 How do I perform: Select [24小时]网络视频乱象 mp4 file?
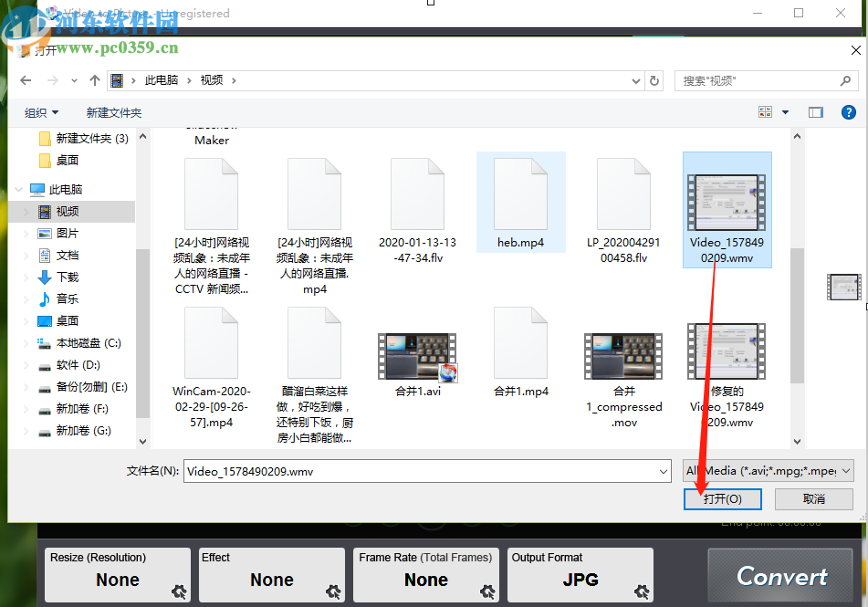coord(314,226)
